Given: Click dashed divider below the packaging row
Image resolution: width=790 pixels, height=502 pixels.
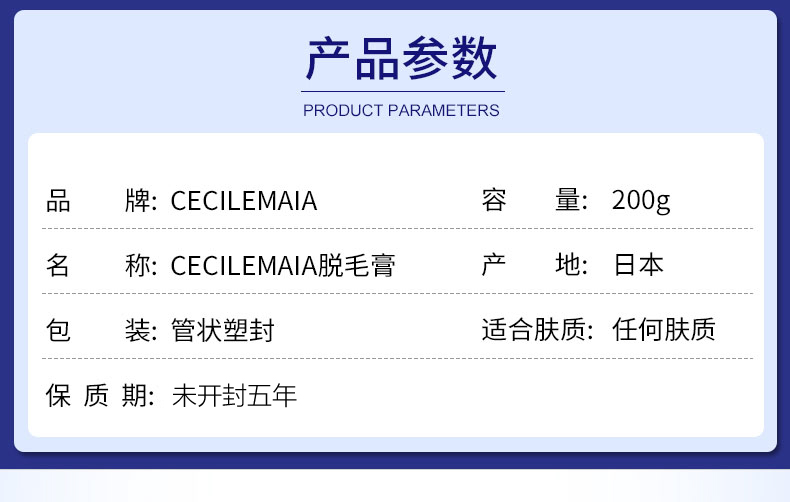Looking at the screenshot, I should click(398, 358).
